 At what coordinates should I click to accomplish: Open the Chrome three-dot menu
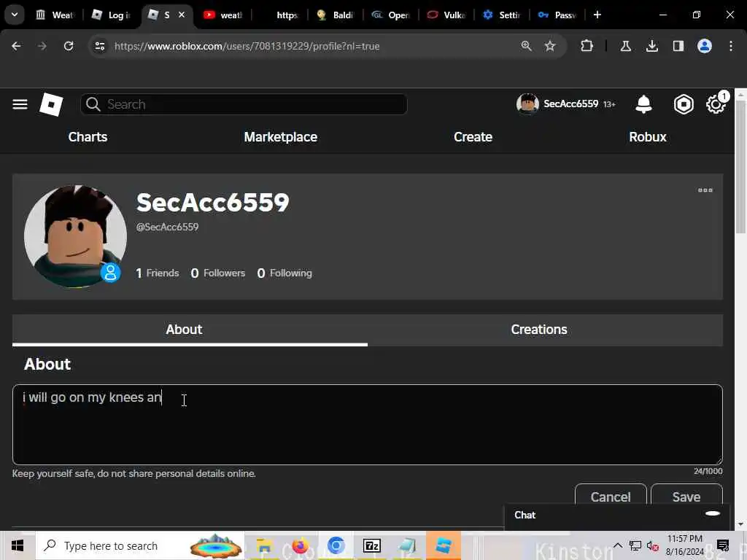point(731,46)
